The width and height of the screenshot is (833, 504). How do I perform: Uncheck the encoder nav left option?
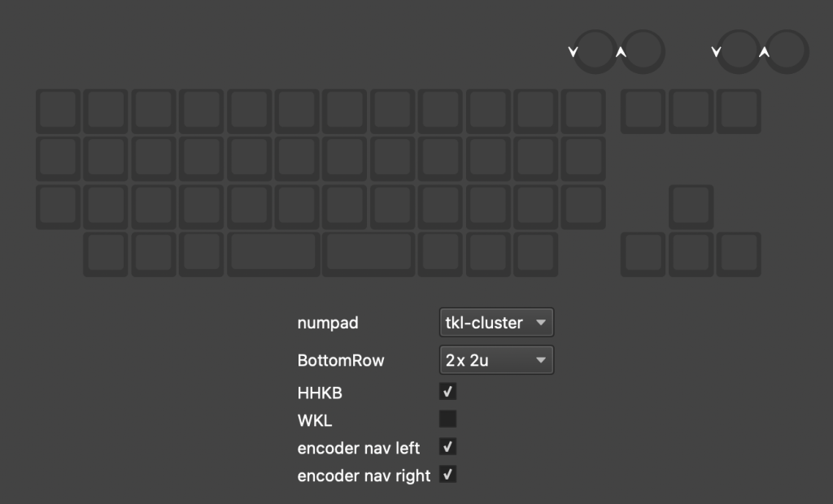pos(447,446)
